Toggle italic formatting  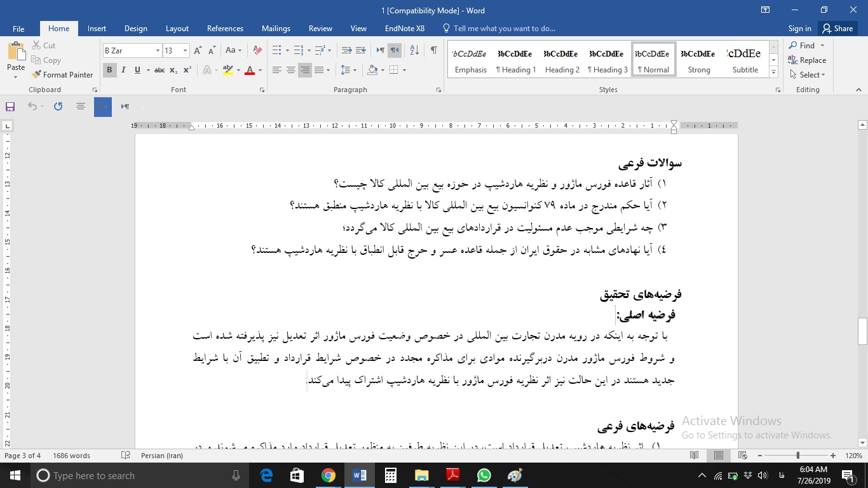pyautogui.click(x=123, y=70)
